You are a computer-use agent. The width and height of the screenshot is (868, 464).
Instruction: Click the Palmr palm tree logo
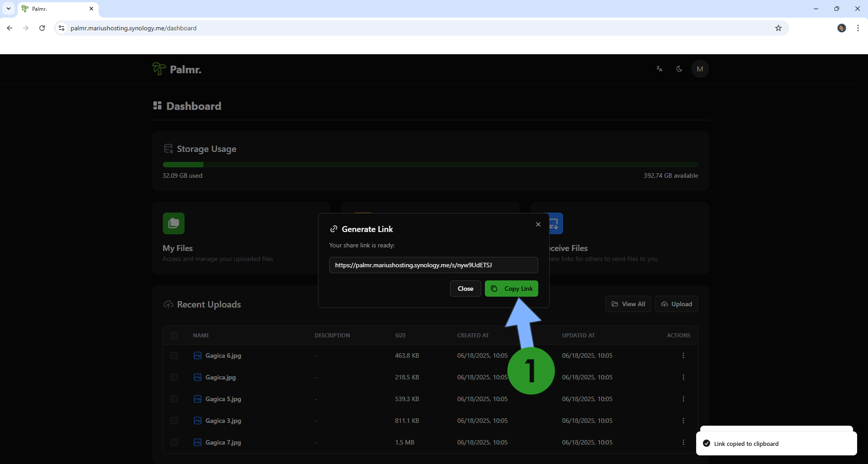[x=159, y=69]
